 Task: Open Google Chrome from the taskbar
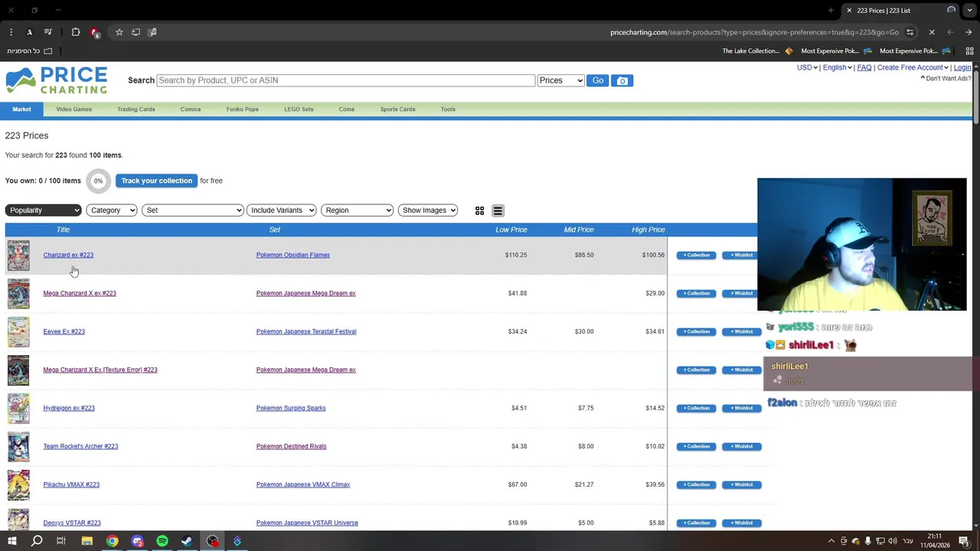[112, 541]
